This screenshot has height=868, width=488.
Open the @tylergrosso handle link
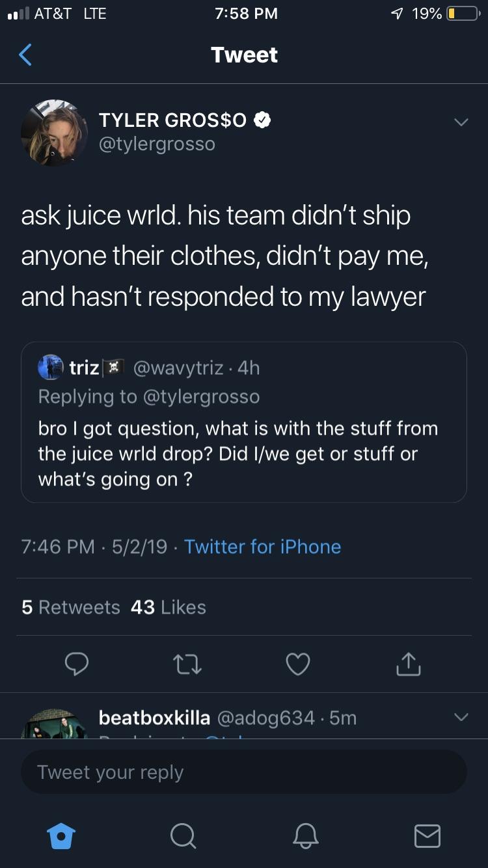click(x=157, y=144)
